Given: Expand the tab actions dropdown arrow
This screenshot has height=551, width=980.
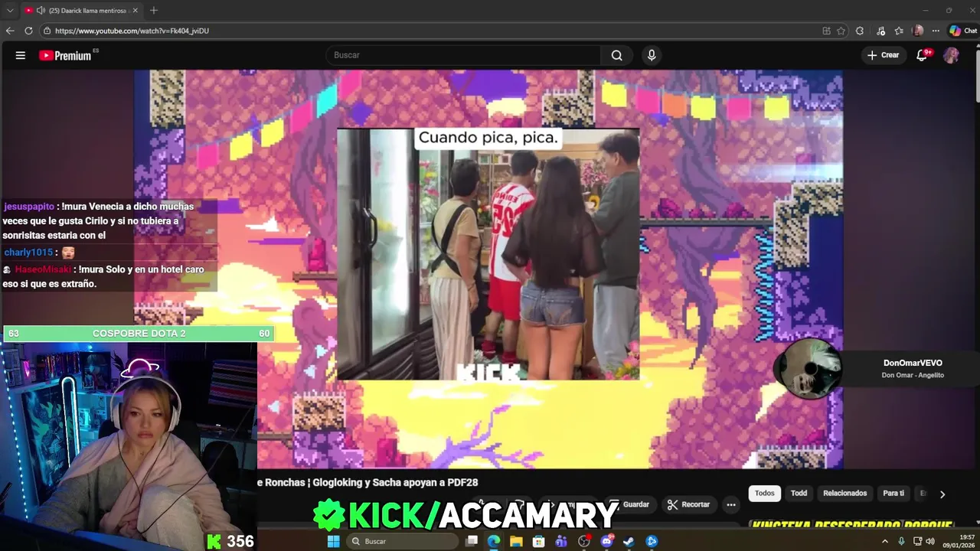Looking at the screenshot, I should (10, 11).
